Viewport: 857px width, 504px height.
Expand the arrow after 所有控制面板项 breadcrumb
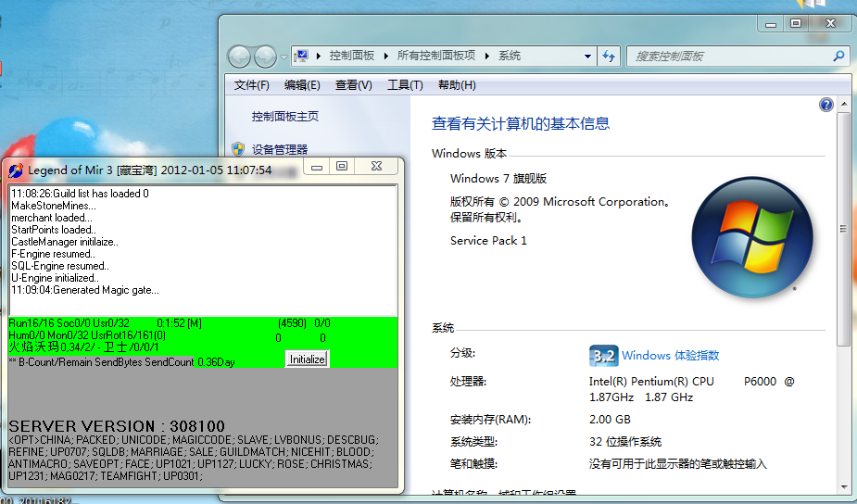coord(486,56)
